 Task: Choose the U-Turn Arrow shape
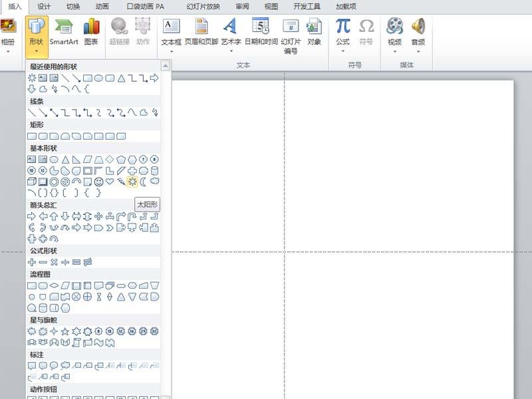[132, 217]
